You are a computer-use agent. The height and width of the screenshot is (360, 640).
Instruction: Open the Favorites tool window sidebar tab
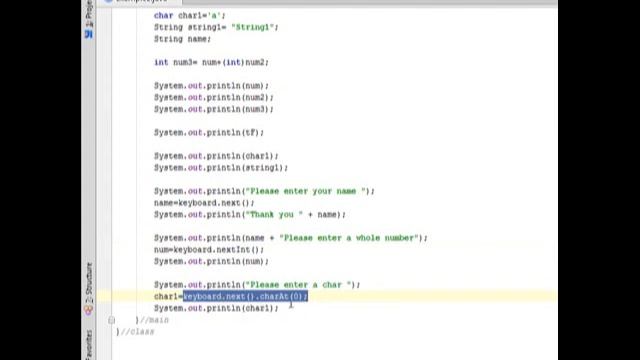coord(89,345)
